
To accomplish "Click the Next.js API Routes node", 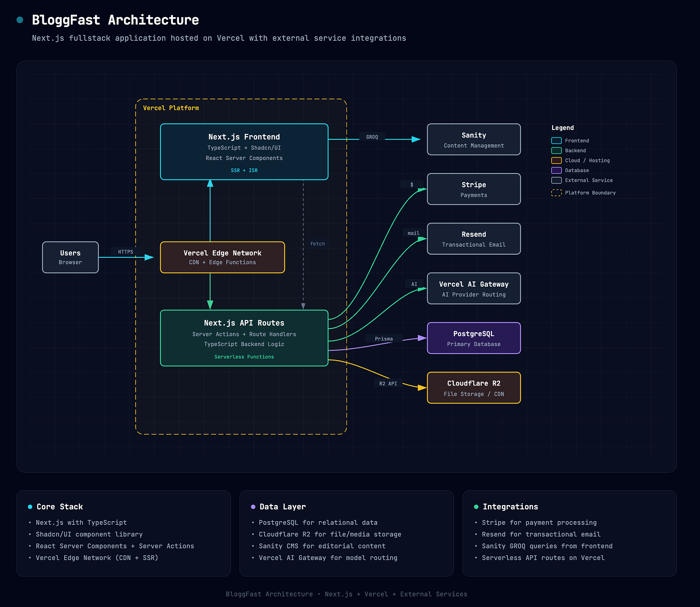I will (x=244, y=338).
